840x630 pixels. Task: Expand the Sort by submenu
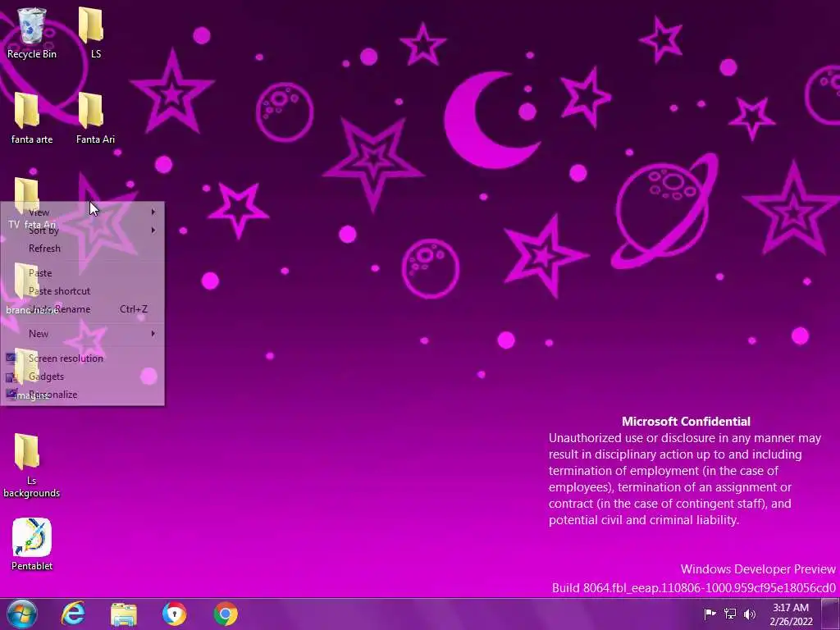[x=83, y=231]
